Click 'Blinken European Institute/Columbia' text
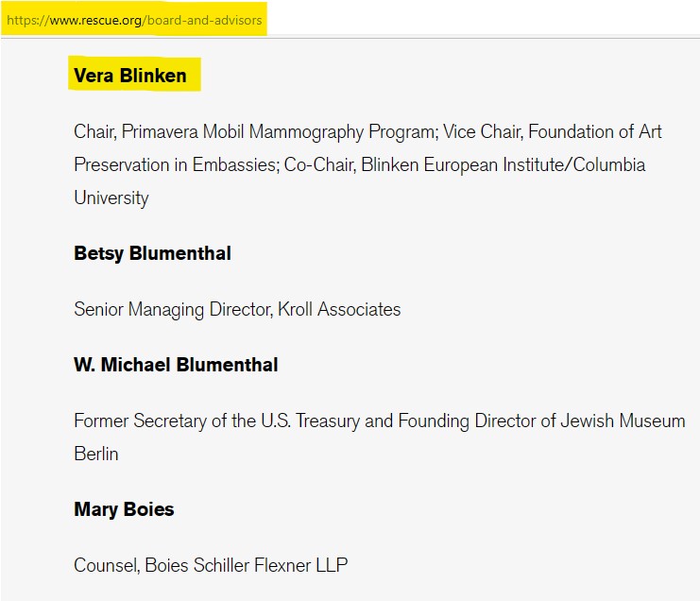This screenshot has height=601, width=700. [x=504, y=164]
